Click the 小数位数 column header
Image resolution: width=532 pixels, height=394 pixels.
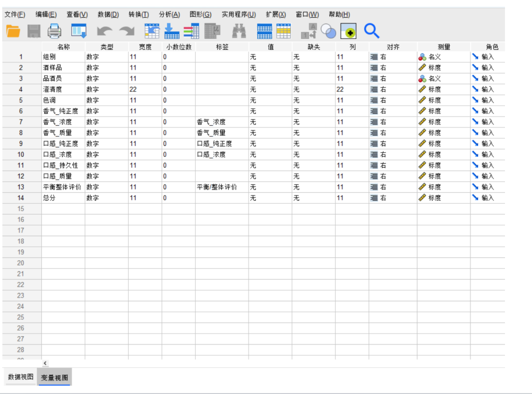click(179, 47)
